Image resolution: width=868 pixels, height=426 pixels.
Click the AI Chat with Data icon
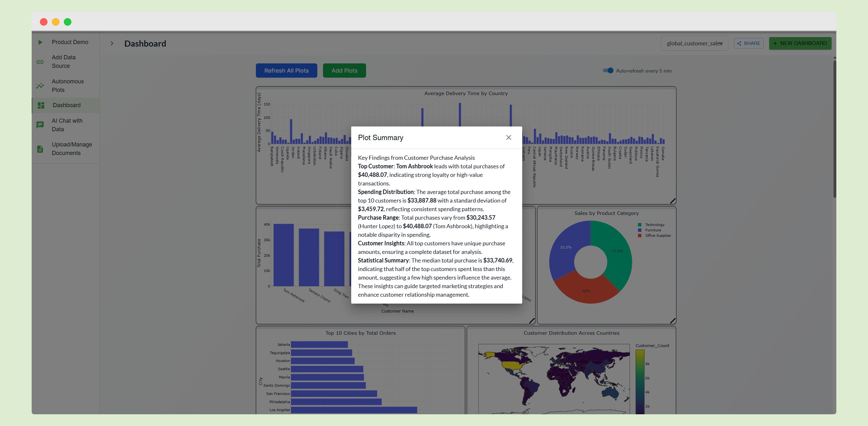tap(40, 125)
